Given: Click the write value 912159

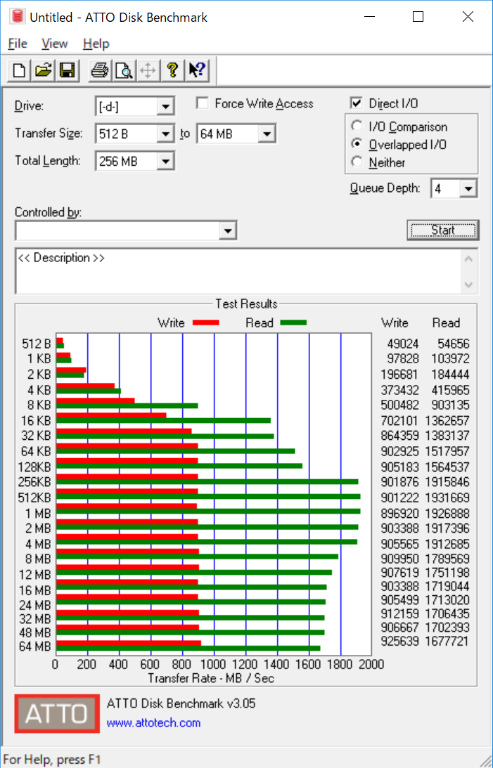Looking at the screenshot, I should pyautogui.click(x=400, y=614).
